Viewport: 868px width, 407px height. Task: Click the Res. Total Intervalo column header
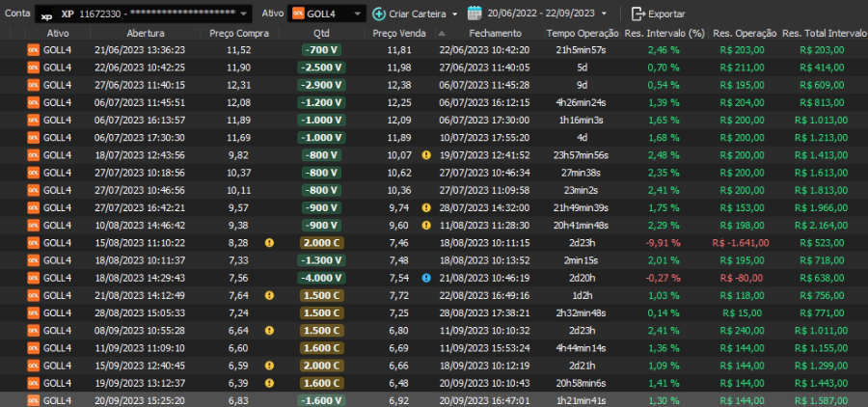pyautogui.click(x=825, y=33)
